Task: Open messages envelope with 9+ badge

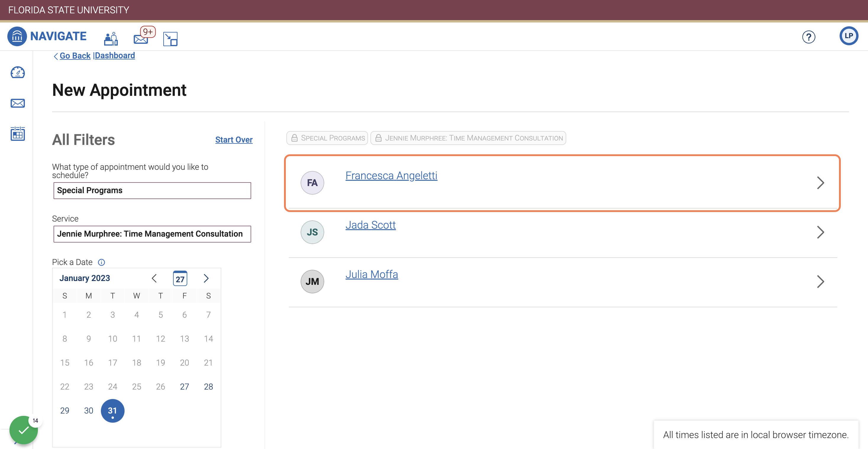Action: tap(144, 36)
